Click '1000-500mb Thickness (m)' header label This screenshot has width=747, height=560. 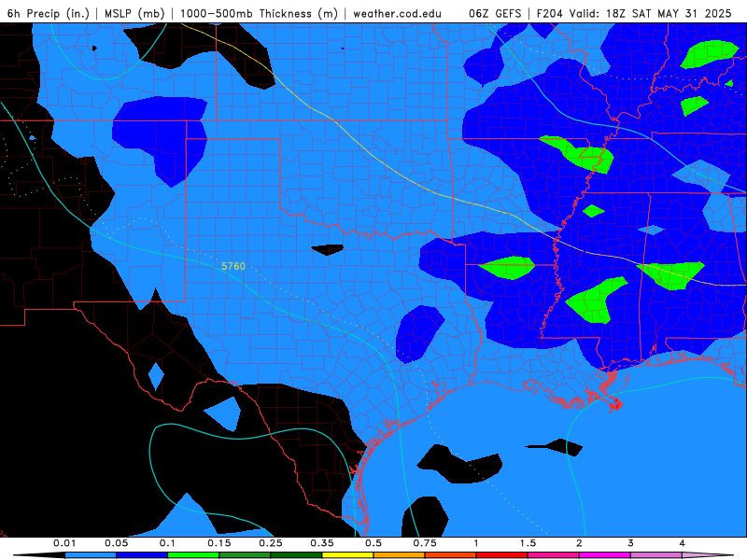[259, 13]
